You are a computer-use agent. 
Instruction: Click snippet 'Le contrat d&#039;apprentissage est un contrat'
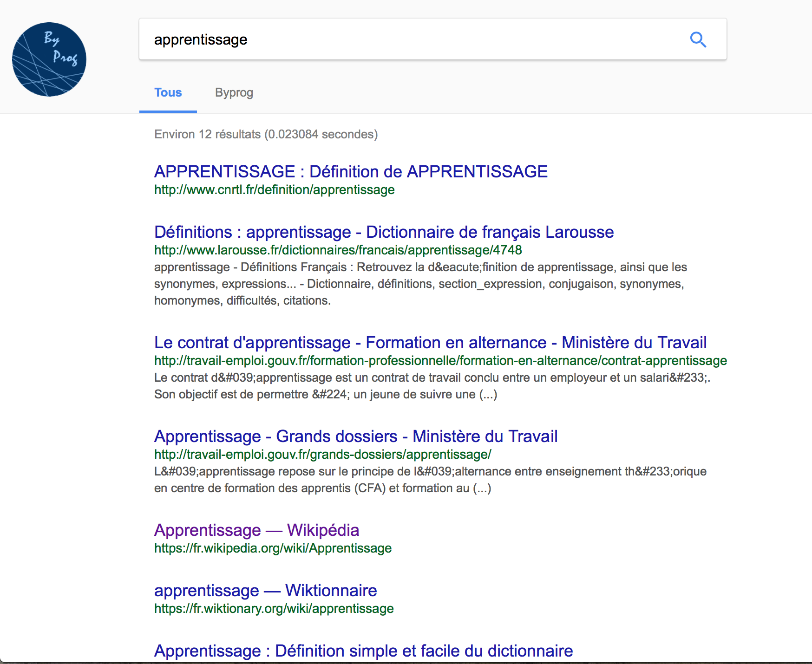pos(432,386)
